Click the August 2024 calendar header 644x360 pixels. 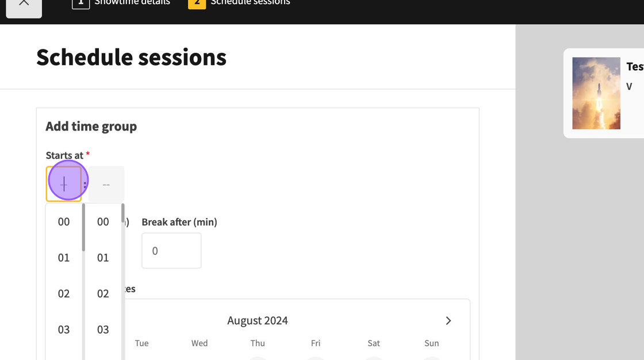click(x=258, y=321)
